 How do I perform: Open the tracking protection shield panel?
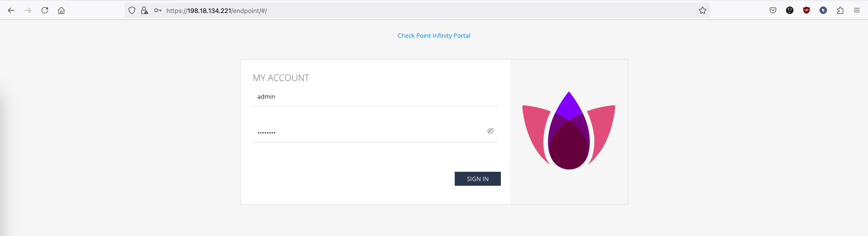[132, 10]
